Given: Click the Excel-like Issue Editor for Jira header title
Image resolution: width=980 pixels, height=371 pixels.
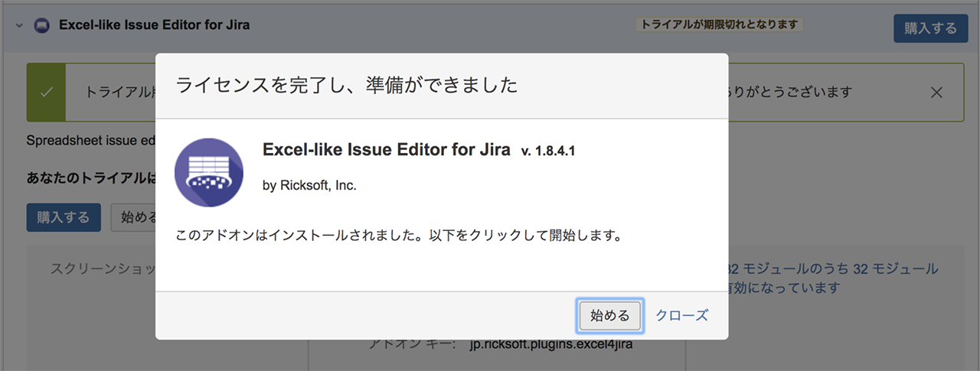Looking at the screenshot, I should [x=154, y=25].
